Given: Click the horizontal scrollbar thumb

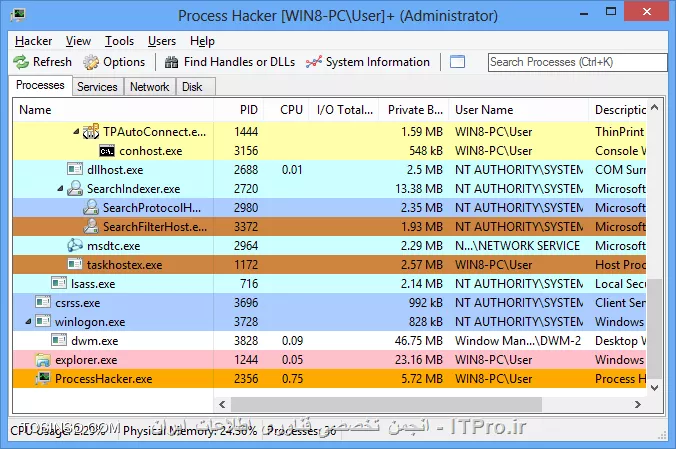Looking at the screenshot, I should tap(386, 404).
